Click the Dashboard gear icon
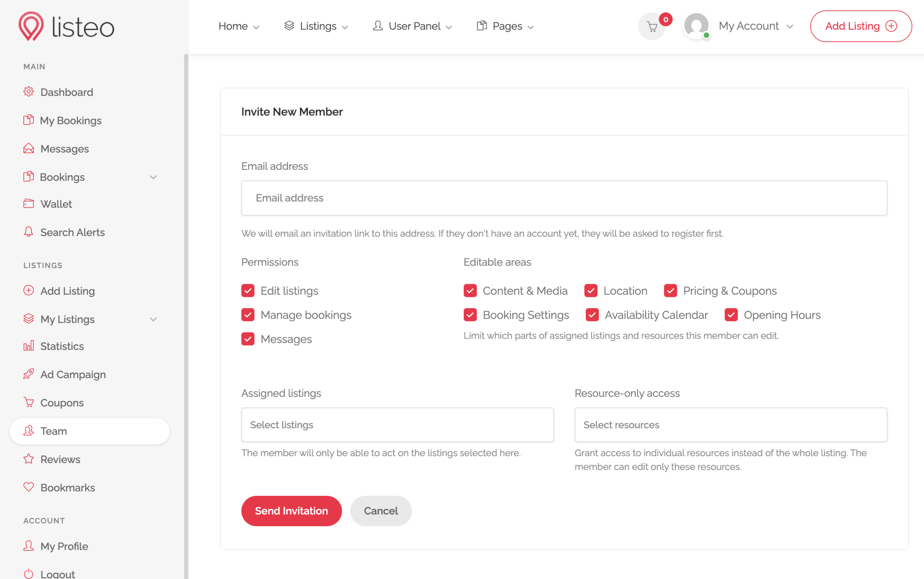Image resolution: width=924 pixels, height=579 pixels. tap(29, 92)
